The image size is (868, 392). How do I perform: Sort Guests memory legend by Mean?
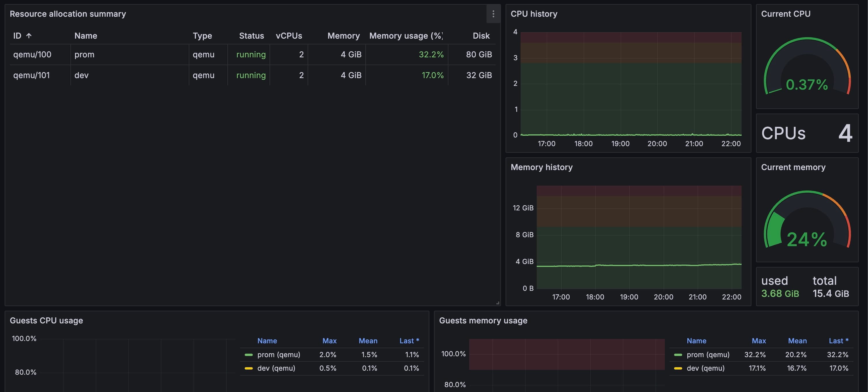tap(797, 341)
